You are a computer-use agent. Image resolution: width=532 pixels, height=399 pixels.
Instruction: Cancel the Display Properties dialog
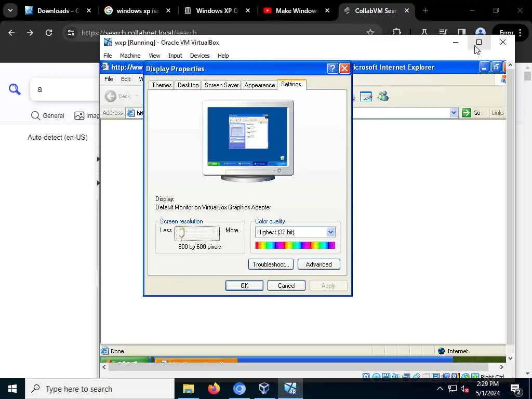(286, 286)
